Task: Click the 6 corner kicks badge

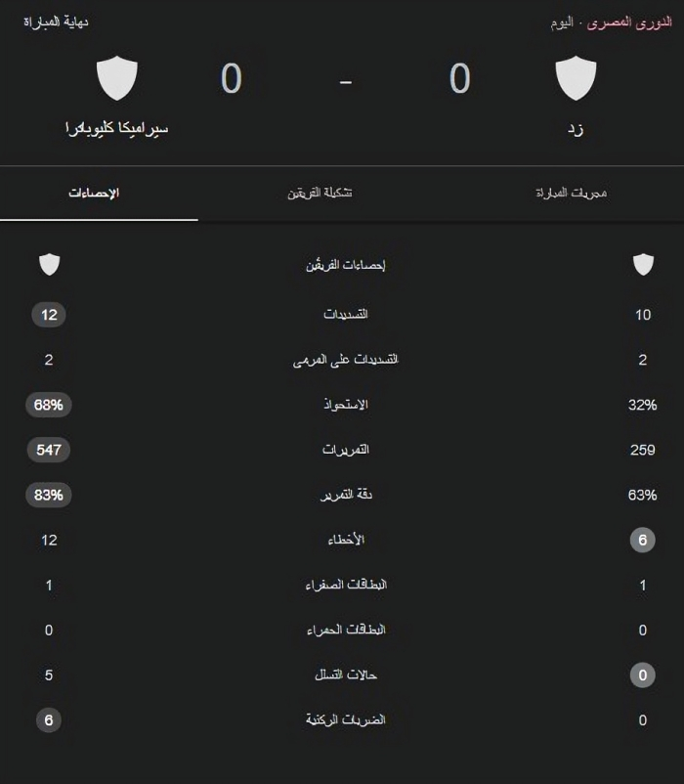Action: (49, 720)
